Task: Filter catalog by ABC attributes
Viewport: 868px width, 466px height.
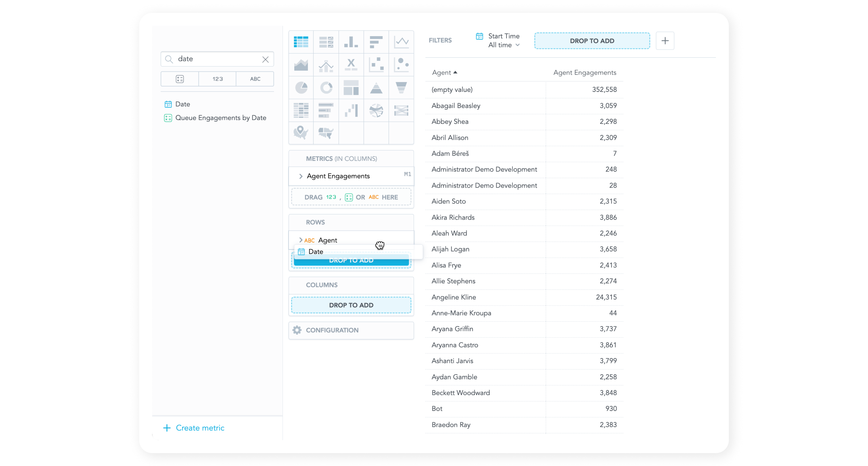Action: point(255,79)
